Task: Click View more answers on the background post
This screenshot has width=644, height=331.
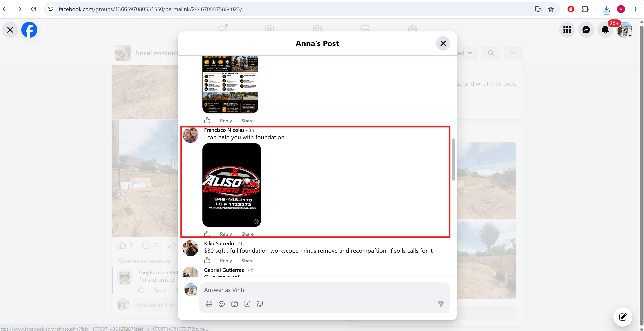Action: 144,261
